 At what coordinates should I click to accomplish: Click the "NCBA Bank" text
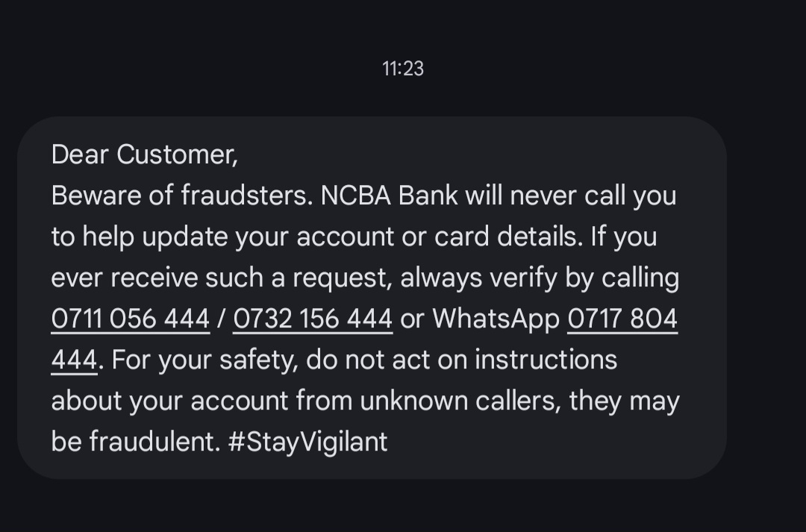pos(390,195)
